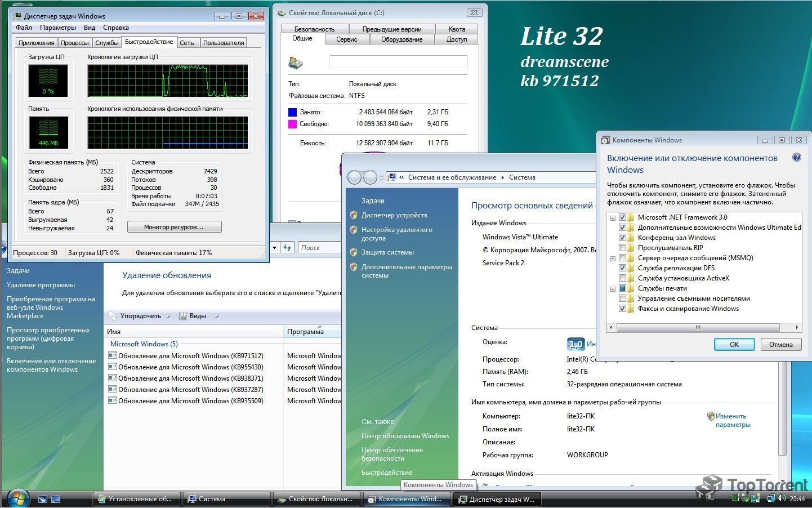Expand Сервер очереди сообщений (MSMQ) tree node
Screen dimensions: 812x508
(x=613, y=259)
